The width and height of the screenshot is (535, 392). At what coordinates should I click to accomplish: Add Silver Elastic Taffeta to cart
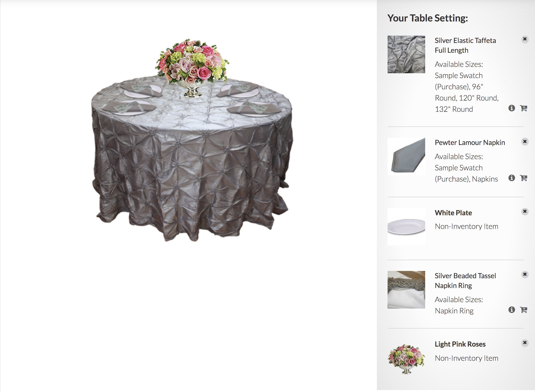(524, 108)
